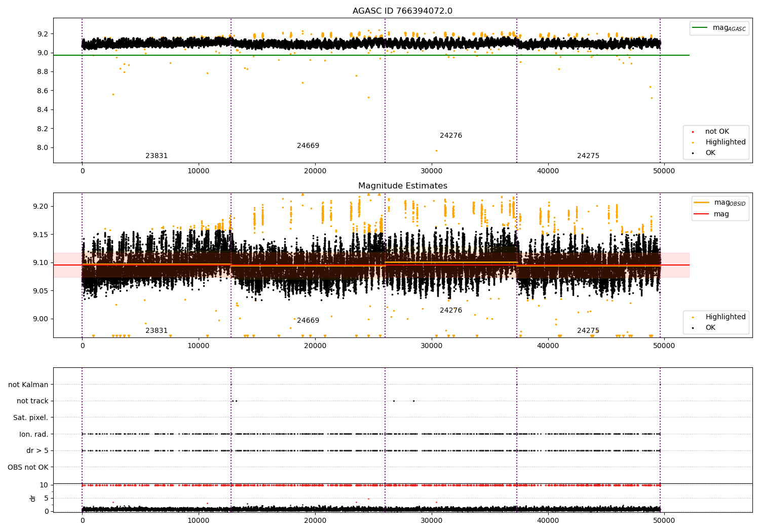Click the 'OBS not OK' row label
The image size is (760, 532).
tap(28, 467)
